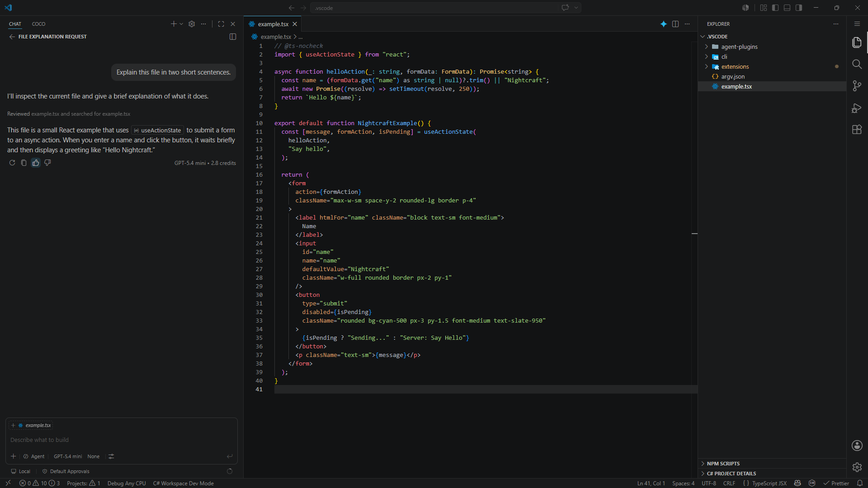This screenshot has width=868, height=488.
Task: Copy the chat response
Action: click(x=24, y=163)
